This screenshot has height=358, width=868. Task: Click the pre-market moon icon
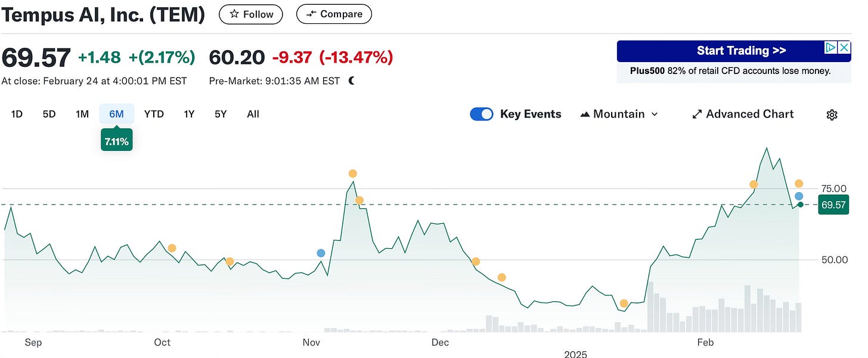[x=351, y=81]
